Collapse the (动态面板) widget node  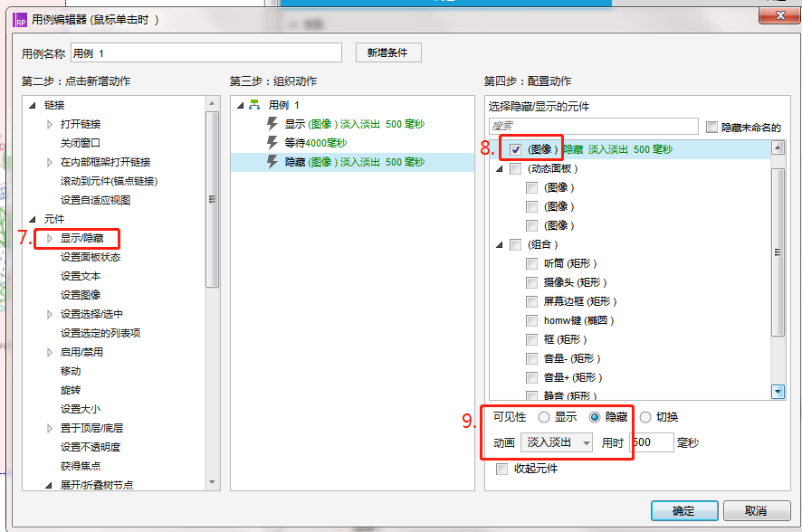pyautogui.click(x=500, y=168)
